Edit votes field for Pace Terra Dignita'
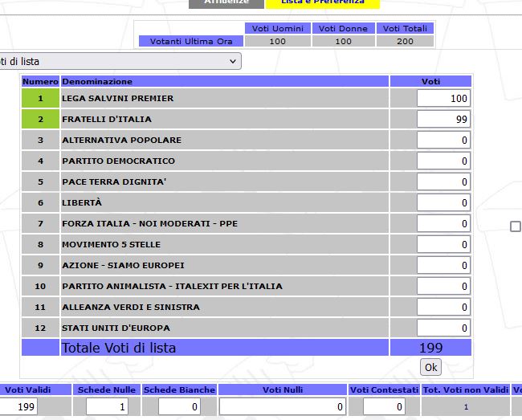This screenshot has width=522, height=420. (x=443, y=182)
